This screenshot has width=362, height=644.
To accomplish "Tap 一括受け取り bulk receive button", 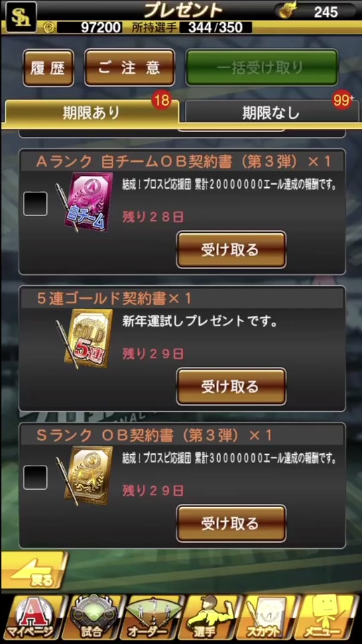I will [262, 67].
